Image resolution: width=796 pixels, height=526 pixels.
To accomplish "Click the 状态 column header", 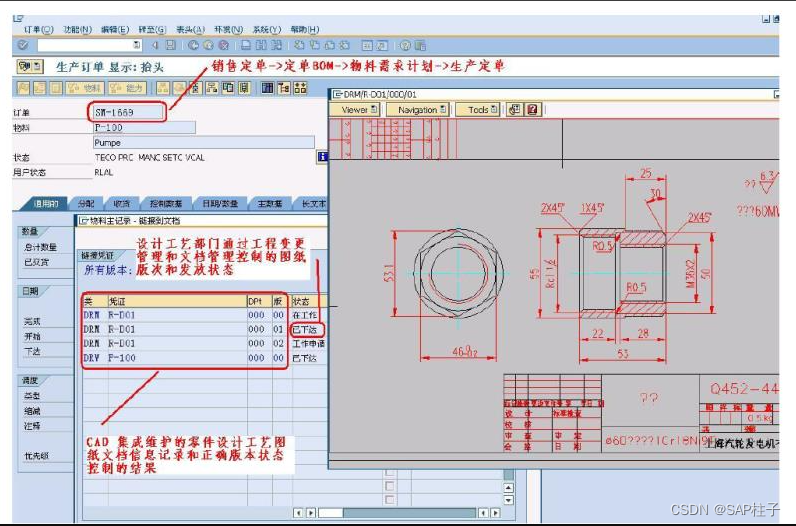I will pos(308,301).
